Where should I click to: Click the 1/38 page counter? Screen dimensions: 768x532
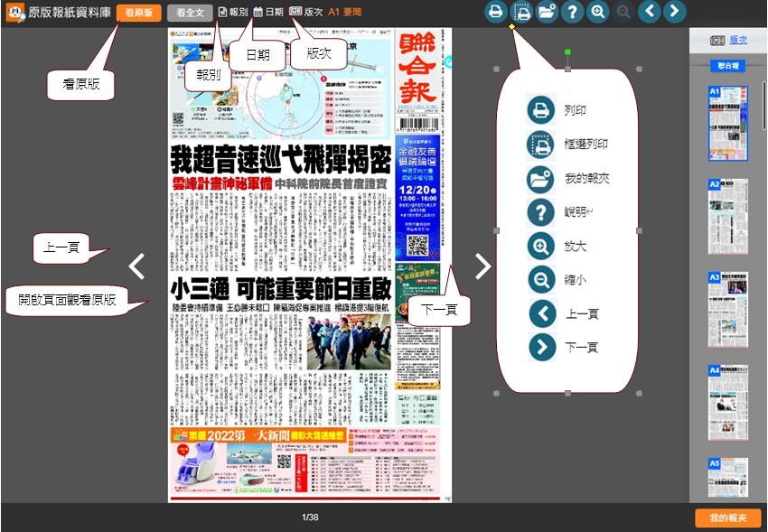[x=310, y=517]
